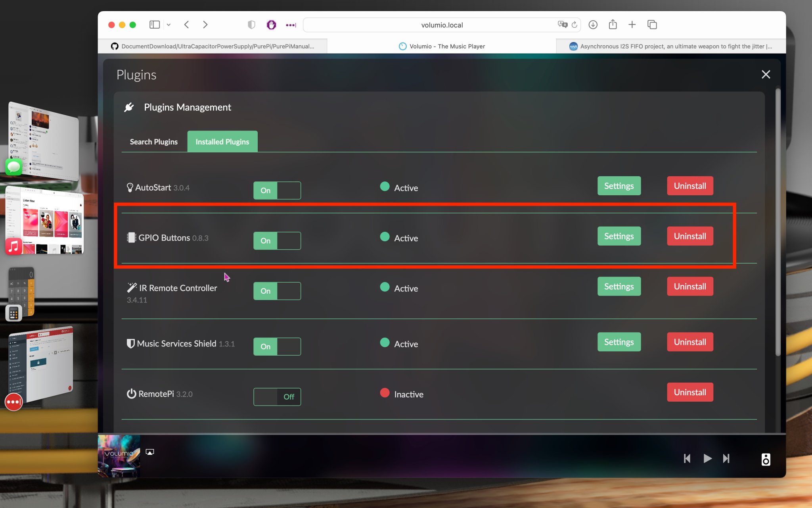
Task: Toggle Safari sidebar button
Action: [x=154, y=25]
